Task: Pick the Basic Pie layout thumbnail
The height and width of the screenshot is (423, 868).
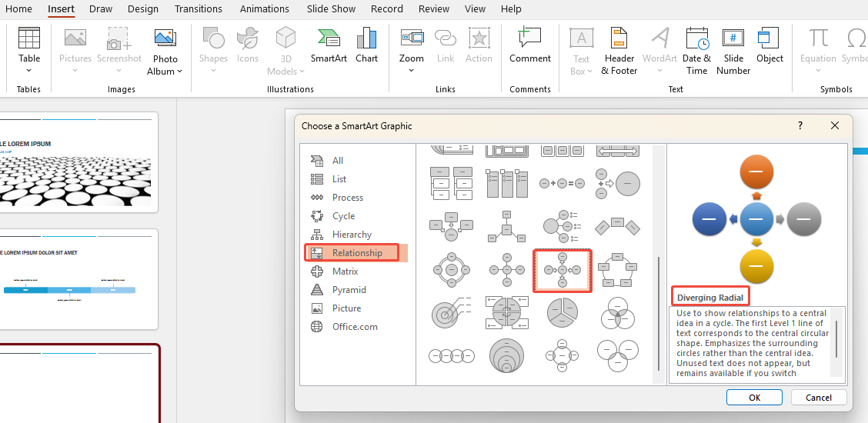Action: [x=562, y=312]
